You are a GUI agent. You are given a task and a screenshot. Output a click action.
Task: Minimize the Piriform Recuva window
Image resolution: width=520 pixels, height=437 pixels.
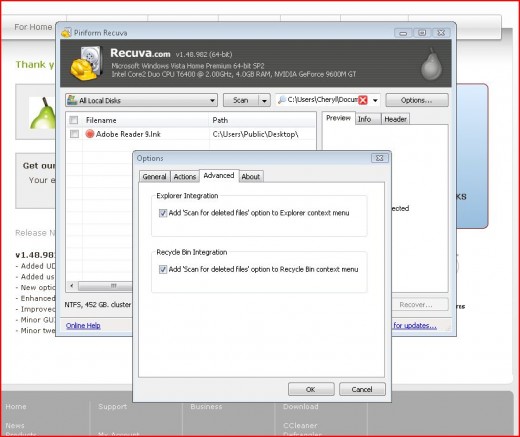(x=403, y=33)
